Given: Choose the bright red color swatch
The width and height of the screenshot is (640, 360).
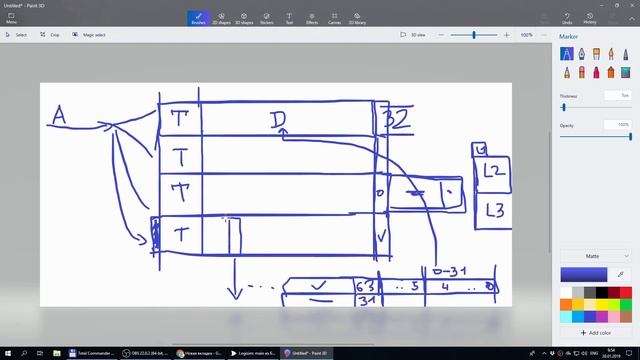Looking at the screenshot, I should point(626,292).
